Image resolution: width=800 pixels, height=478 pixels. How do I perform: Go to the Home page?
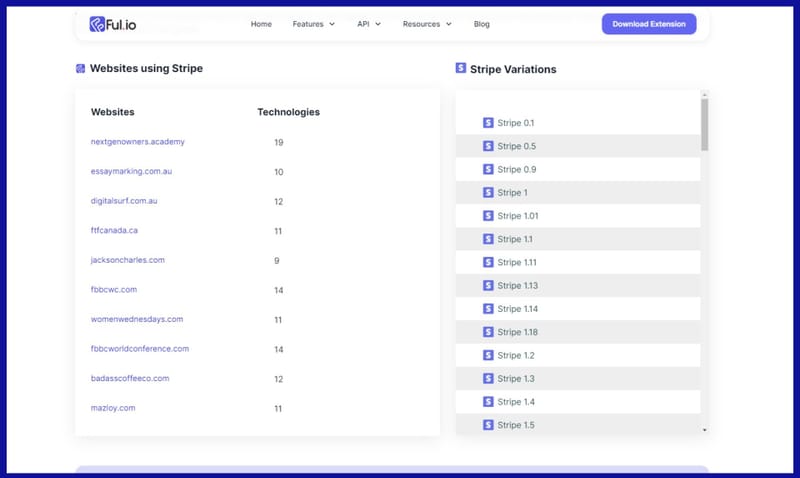coord(261,24)
